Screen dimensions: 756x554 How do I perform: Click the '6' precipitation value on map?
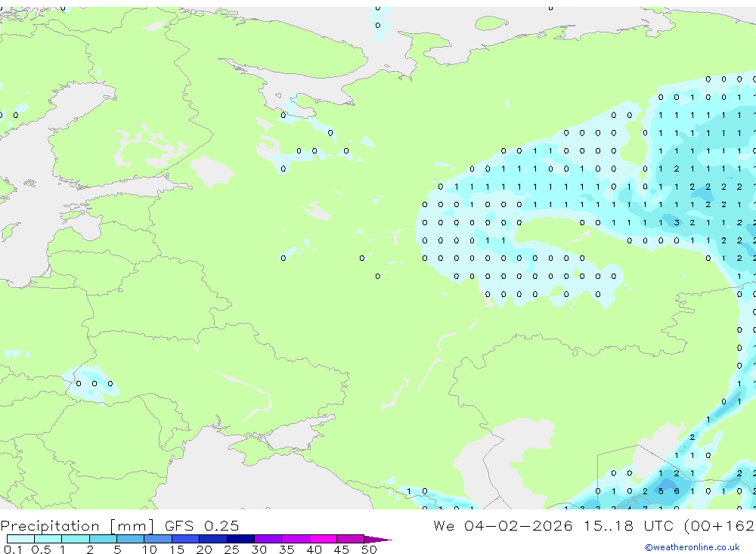(677, 491)
